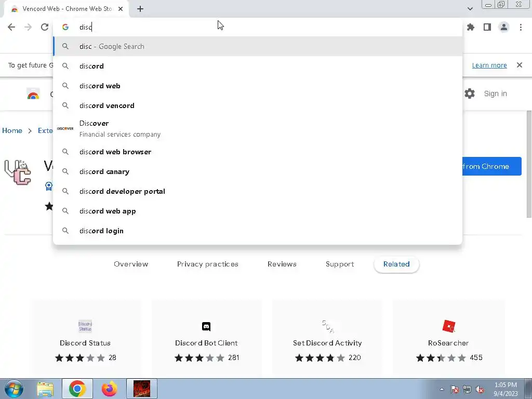532x399 pixels.
Task: Open tab search chevron in title bar
Action: click(x=470, y=9)
